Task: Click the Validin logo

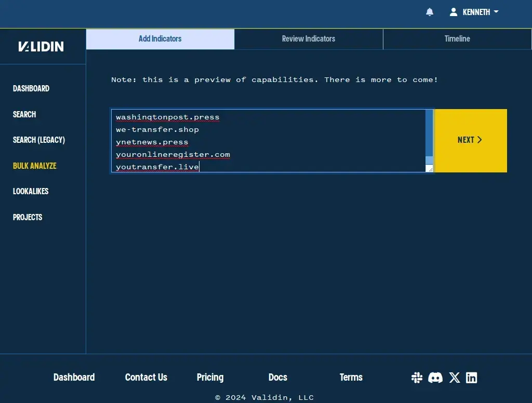Action: click(41, 46)
